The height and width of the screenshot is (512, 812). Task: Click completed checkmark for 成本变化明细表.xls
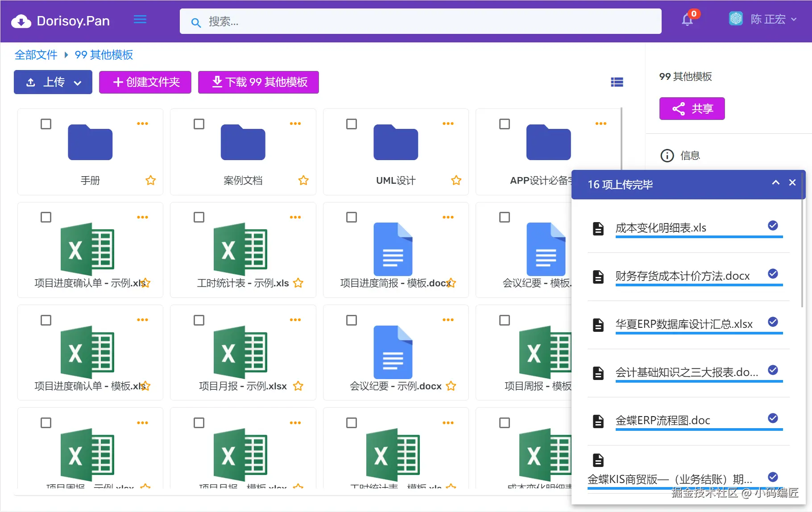tap(773, 226)
